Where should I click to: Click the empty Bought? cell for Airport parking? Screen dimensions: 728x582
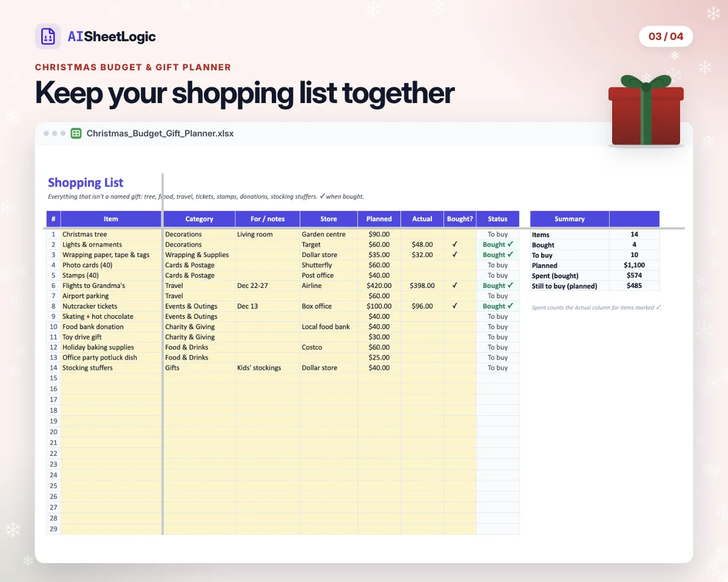(460, 296)
